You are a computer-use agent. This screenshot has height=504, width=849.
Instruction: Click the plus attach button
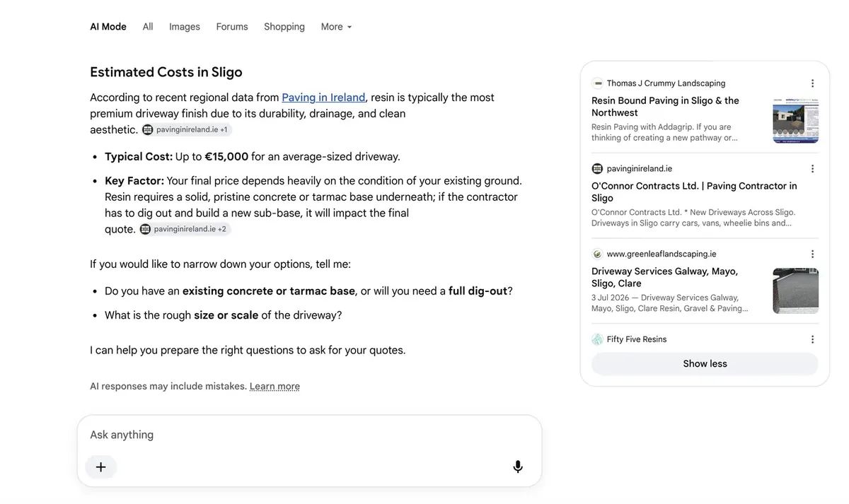click(100, 467)
